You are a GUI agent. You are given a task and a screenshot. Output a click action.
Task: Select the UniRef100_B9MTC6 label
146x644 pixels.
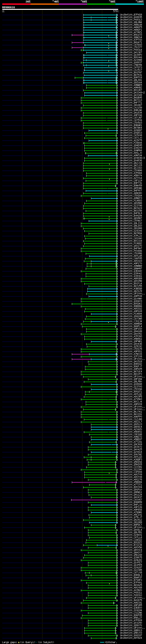click(131, 77)
